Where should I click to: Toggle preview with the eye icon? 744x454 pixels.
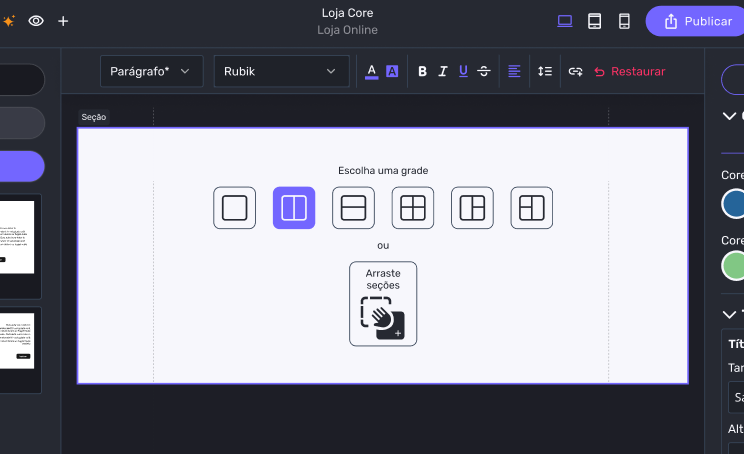36,21
